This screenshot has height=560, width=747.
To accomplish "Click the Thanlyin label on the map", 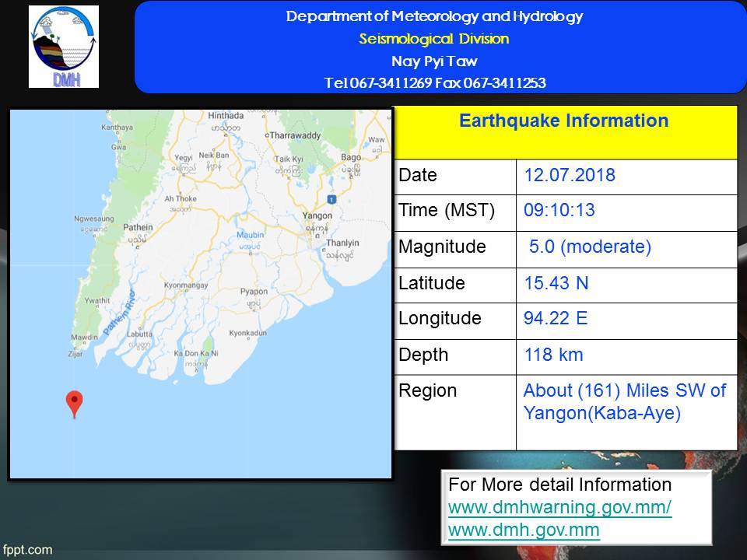I will pos(342,243).
